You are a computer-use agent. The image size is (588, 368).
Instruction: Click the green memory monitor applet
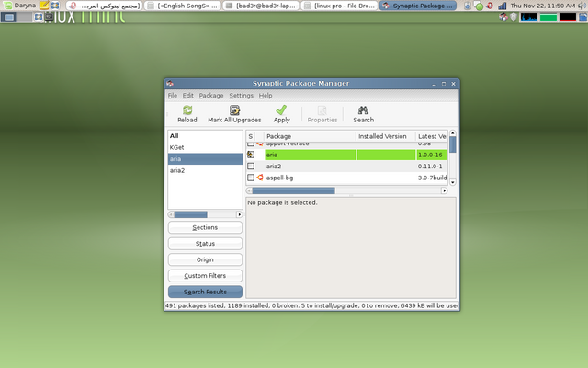pyautogui.click(x=548, y=17)
